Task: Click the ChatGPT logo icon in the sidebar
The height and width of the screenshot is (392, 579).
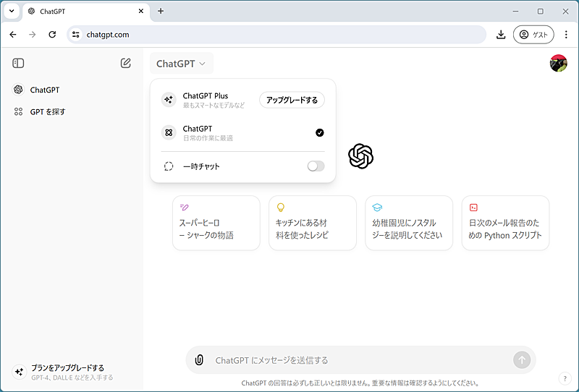Action: pos(18,90)
